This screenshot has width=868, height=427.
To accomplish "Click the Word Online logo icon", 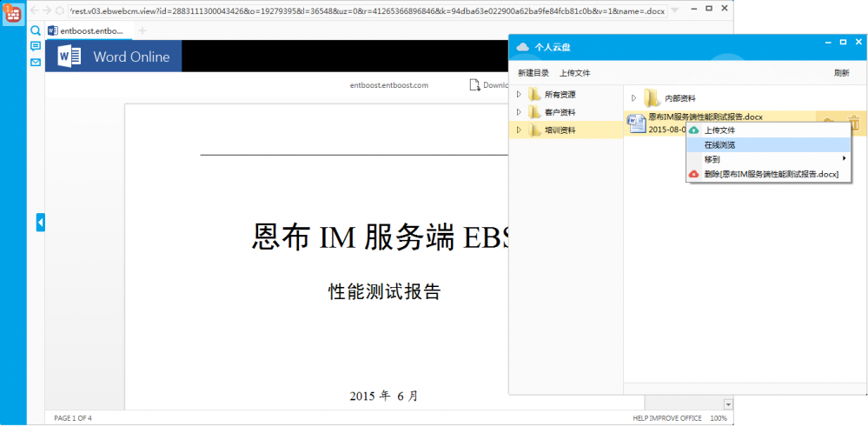I will [70, 57].
